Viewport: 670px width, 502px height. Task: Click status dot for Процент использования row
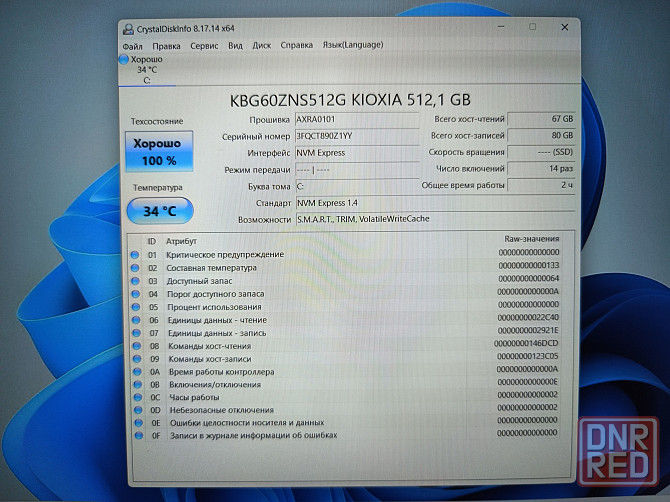coord(136,307)
